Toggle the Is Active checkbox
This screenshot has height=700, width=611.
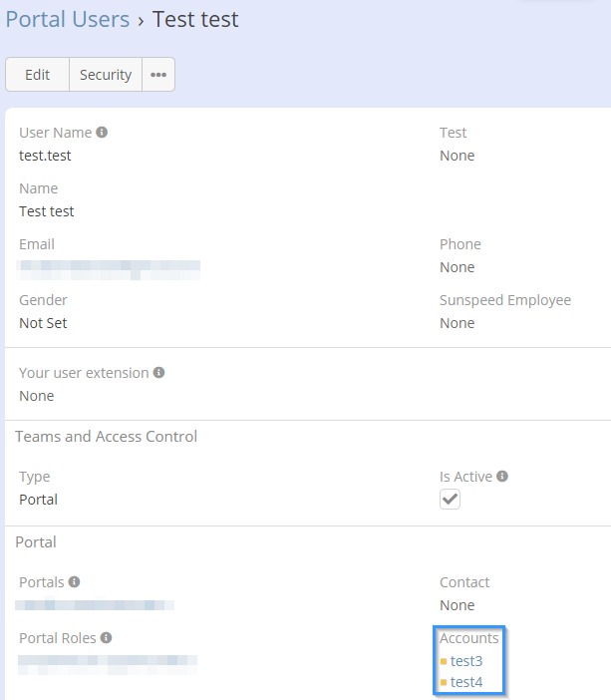tap(451, 500)
